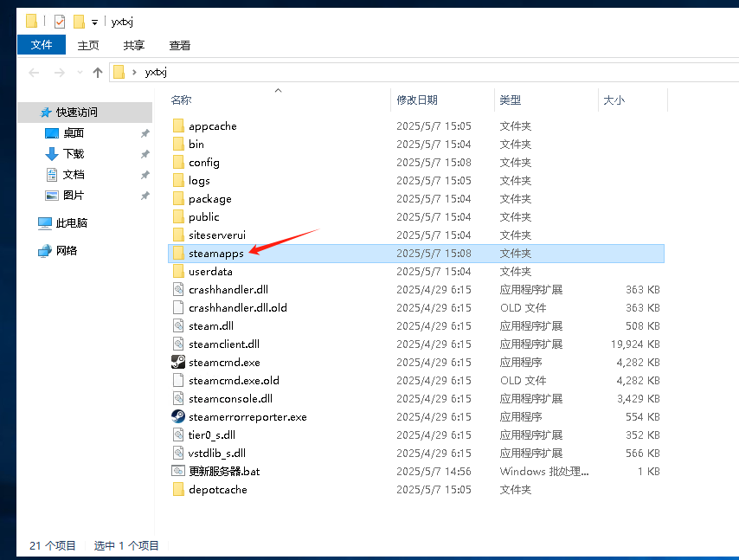Unpin 图片 using its pin icon
Image resolution: width=739 pixels, height=560 pixels.
point(145,196)
